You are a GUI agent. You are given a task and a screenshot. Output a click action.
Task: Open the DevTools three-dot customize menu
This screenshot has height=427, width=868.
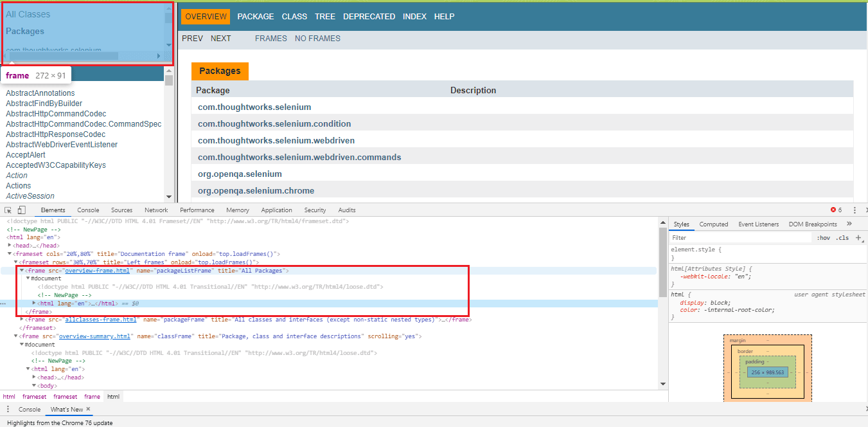855,210
